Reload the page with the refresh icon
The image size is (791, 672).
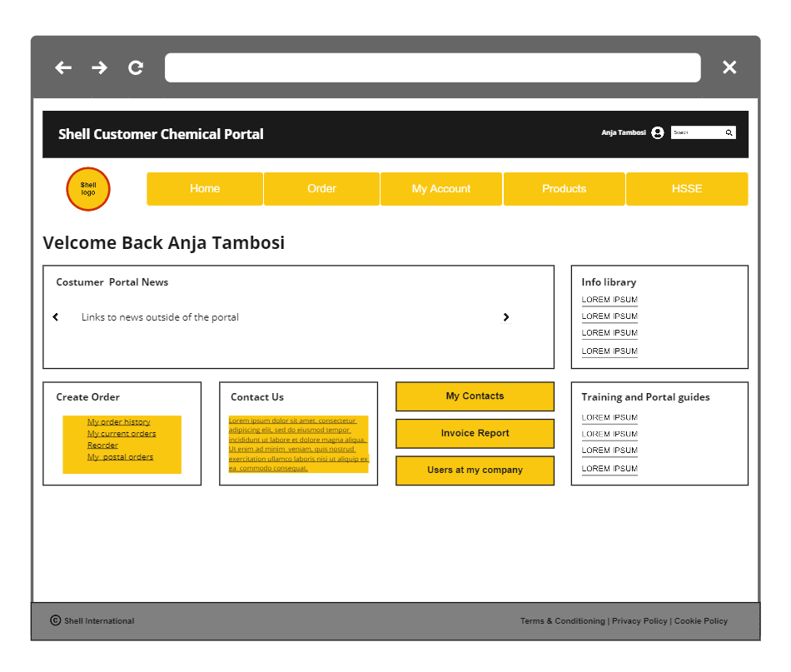(135, 67)
